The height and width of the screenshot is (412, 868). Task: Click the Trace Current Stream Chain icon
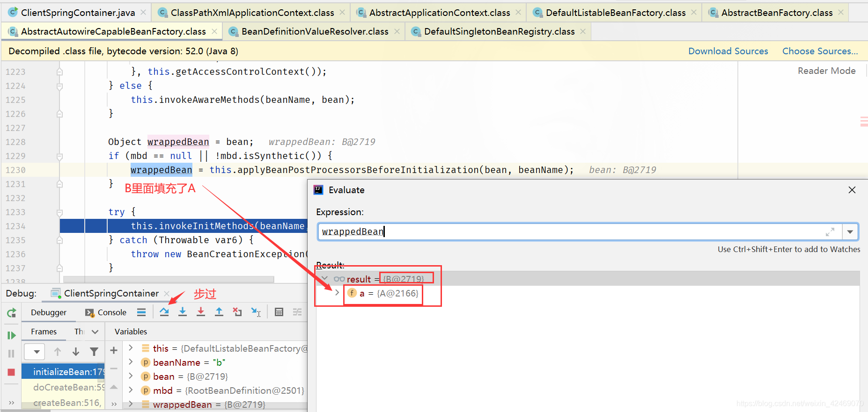click(x=297, y=312)
